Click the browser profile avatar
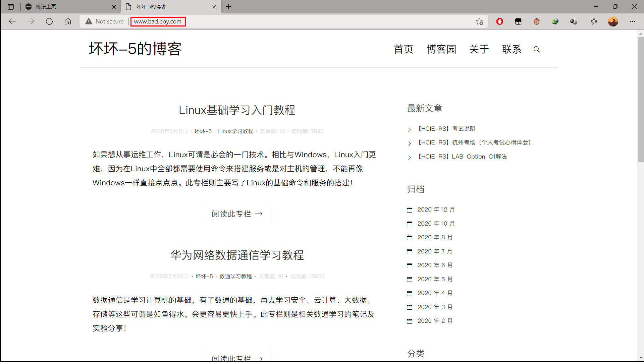644x362 pixels. tap(613, 21)
